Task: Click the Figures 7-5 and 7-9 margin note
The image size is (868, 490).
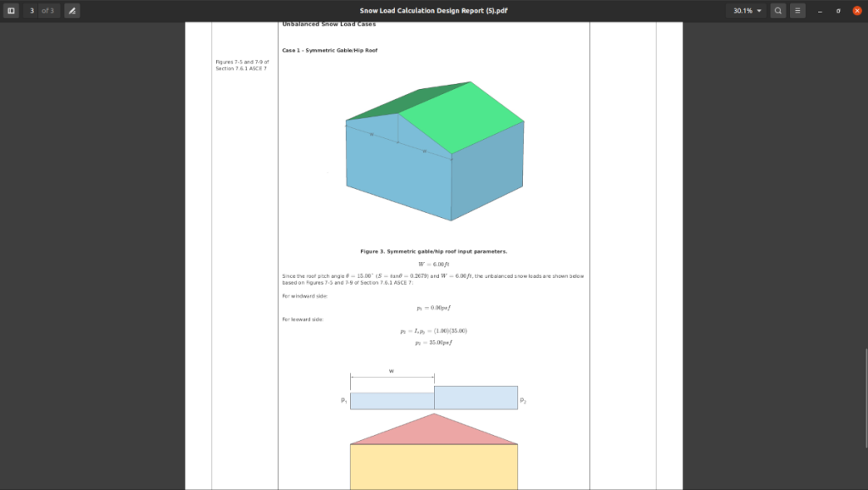Action: click(242, 65)
